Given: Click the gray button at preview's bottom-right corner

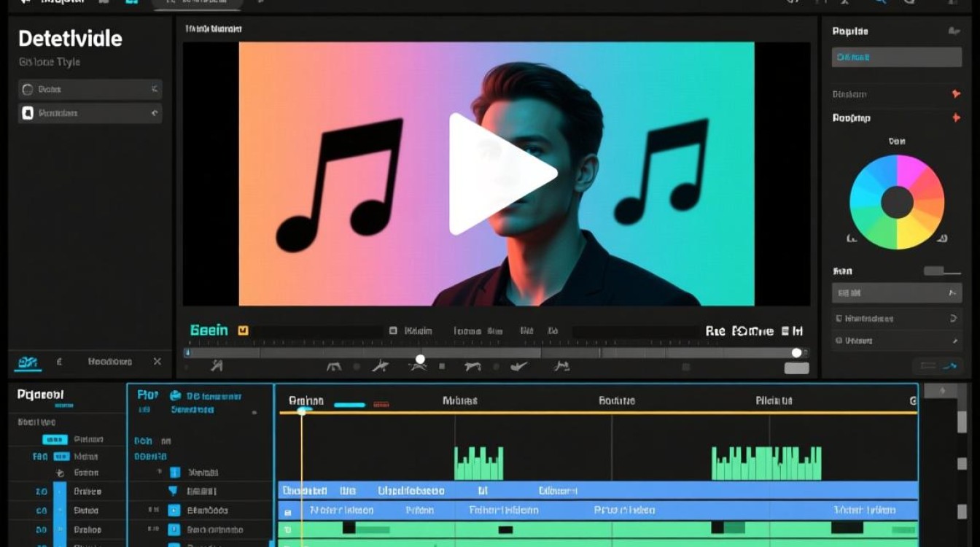Looking at the screenshot, I should pos(796,368).
